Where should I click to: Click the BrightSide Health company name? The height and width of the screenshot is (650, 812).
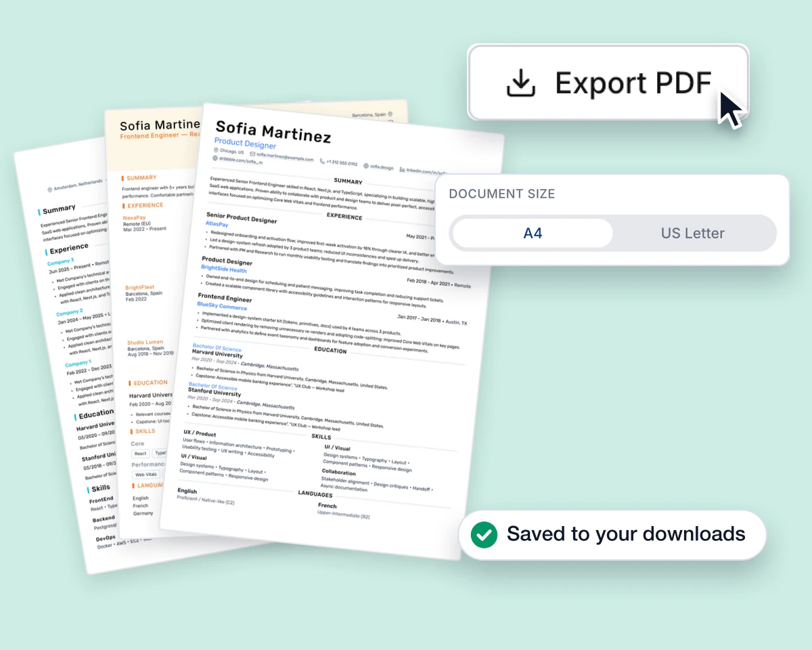click(223, 268)
